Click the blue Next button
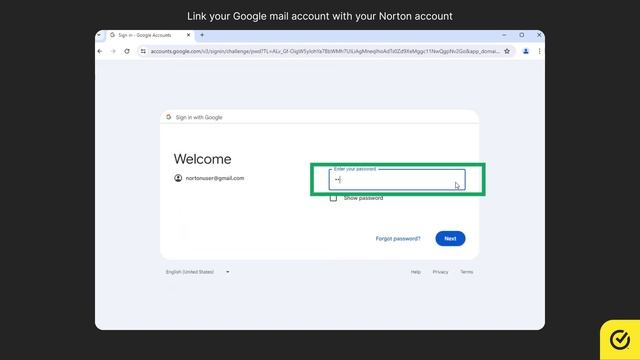640x360 pixels. coord(450,239)
